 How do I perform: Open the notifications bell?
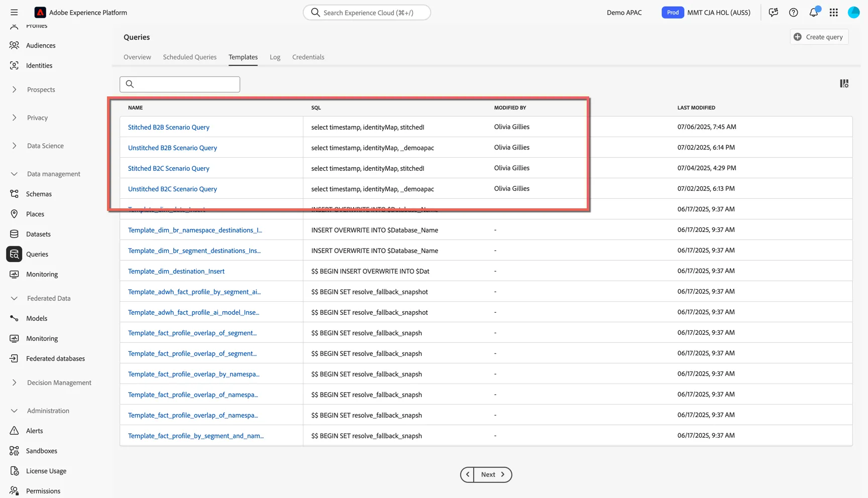pyautogui.click(x=814, y=13)
